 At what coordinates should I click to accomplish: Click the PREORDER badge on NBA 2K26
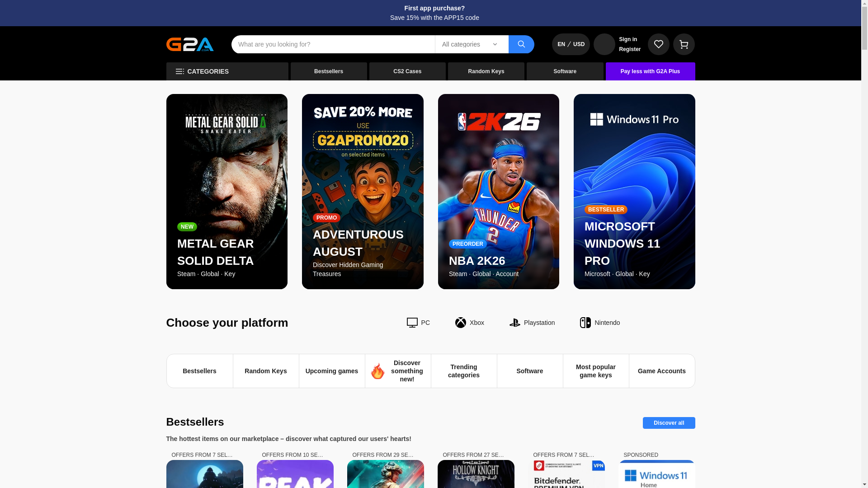coord(467,244)
